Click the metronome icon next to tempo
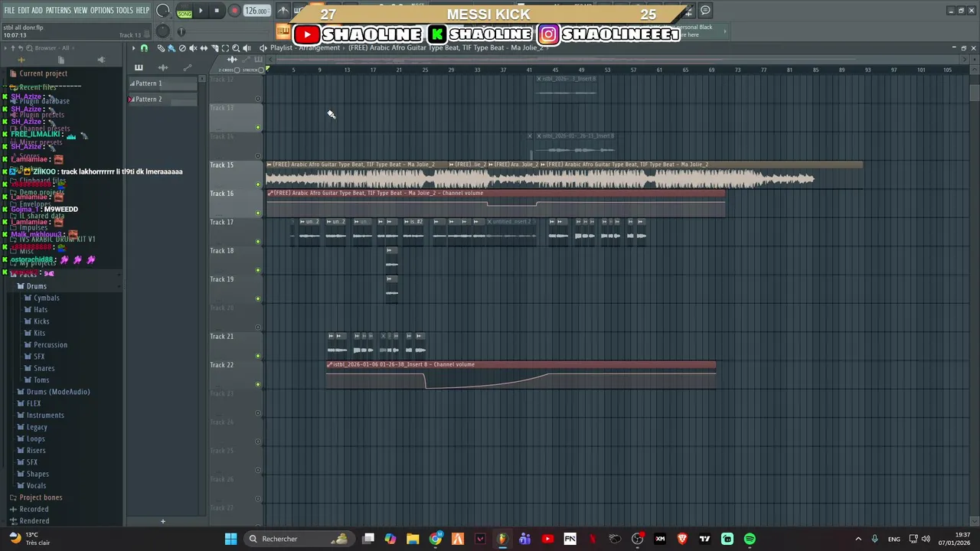980x551 pixels. click(x=283, y=11)
